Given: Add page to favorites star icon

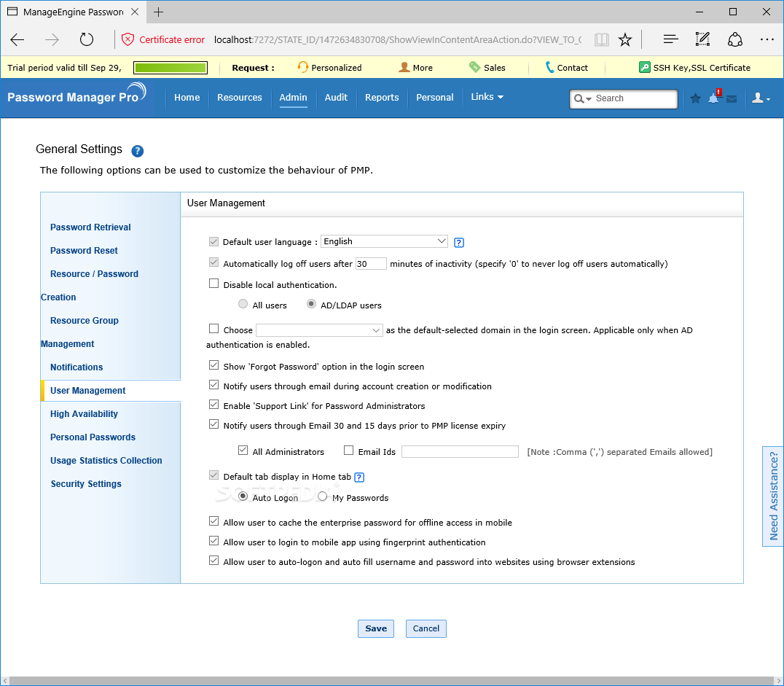Looking at the screenshot, I should pyautogui.click(x=625, y=39).
